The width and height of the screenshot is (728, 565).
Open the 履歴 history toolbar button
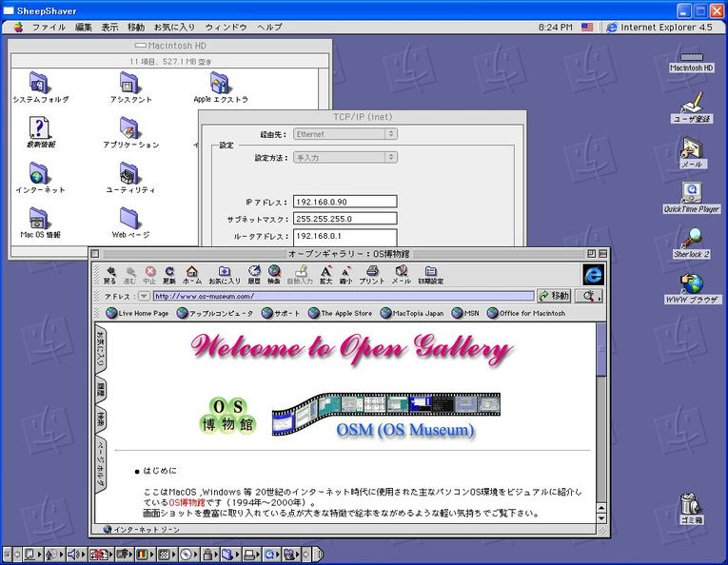pyautogui.click(x=254, y=275)
